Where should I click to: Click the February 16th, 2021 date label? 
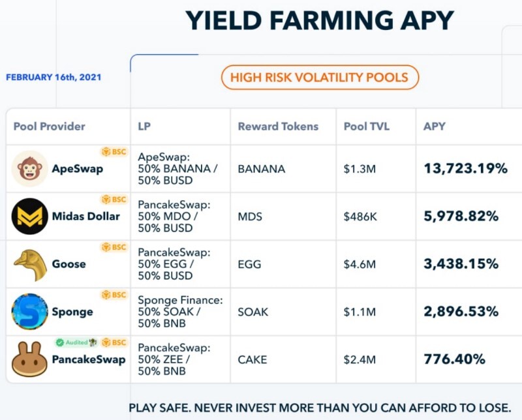[x=54, y=77]
